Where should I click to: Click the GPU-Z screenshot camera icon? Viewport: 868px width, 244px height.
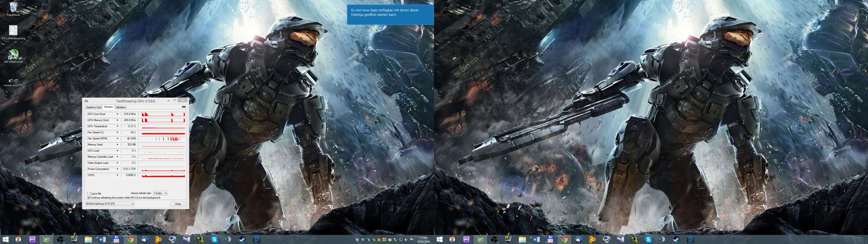[x=184, y=107]
